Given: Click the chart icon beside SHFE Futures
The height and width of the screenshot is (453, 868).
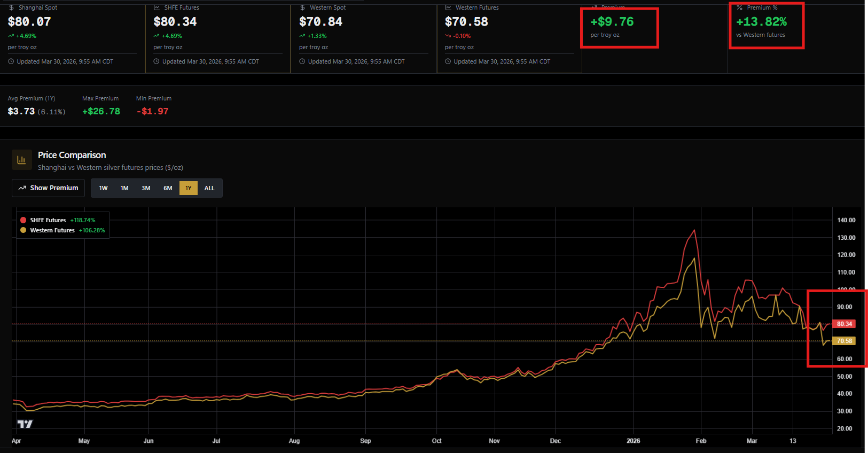Looking at the screenshot, I should tap(157, 7).
